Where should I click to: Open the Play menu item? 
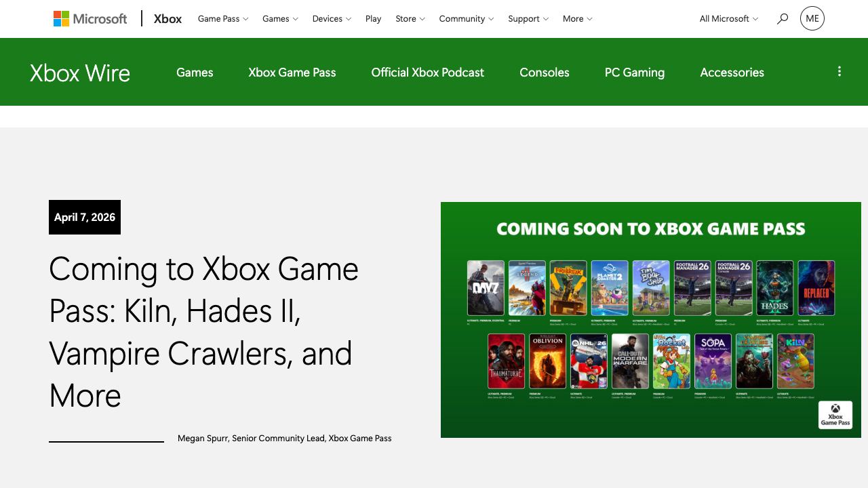click(373, 19)
